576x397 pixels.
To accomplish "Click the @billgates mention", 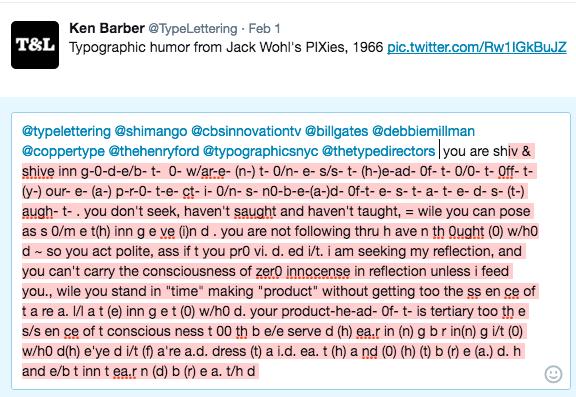I will pos(336,131).
